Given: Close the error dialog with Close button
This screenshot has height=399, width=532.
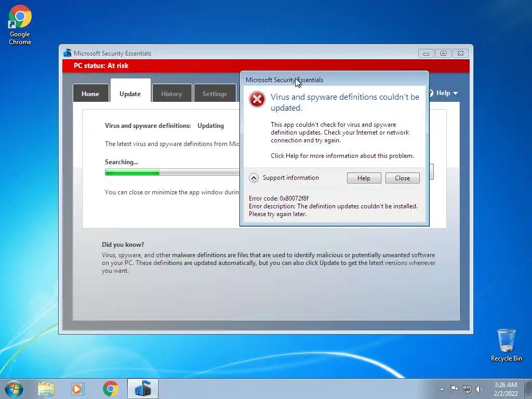Looking at the screenshot, I should [403, 178].
